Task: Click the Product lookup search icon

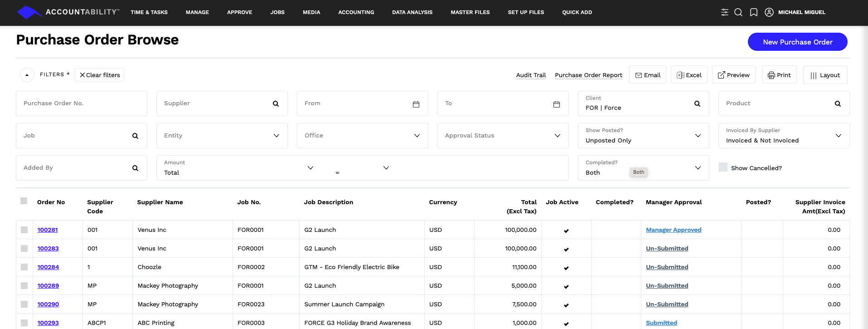Action: pos(838,104)
